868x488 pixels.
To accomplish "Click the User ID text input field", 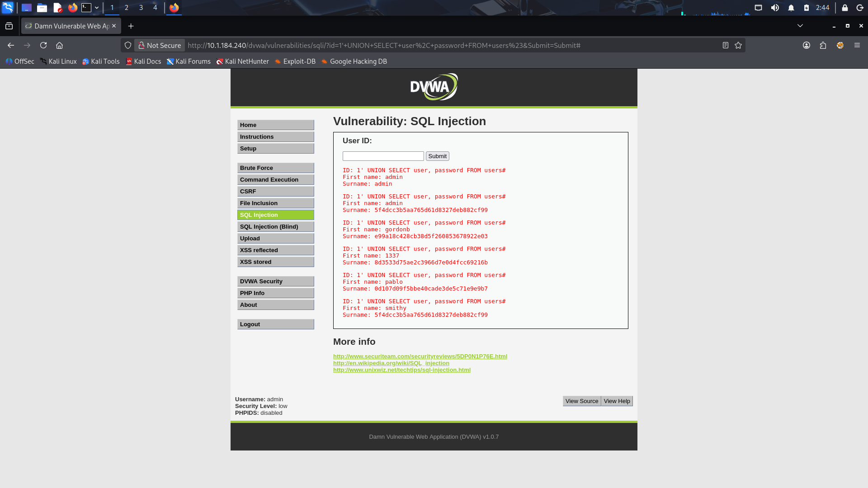I will click(x=383, y=156).
